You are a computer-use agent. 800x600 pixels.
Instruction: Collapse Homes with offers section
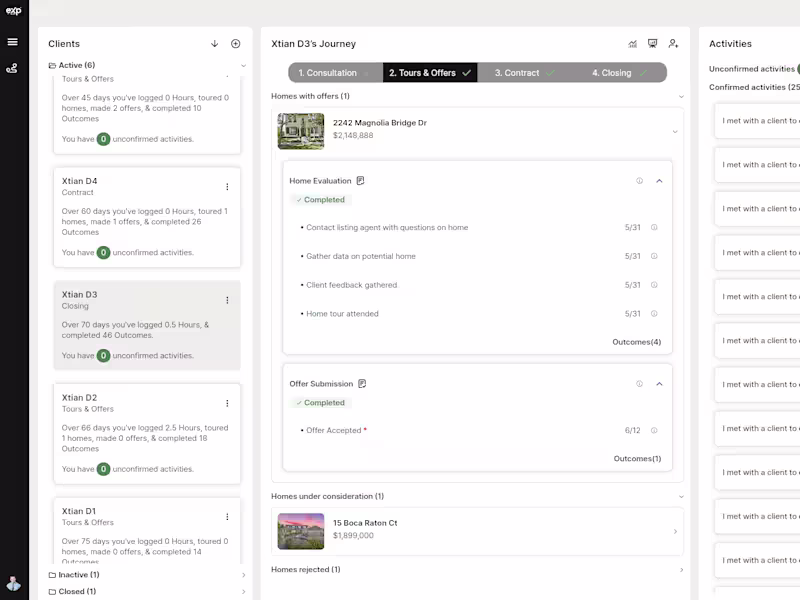click(681, 96)
